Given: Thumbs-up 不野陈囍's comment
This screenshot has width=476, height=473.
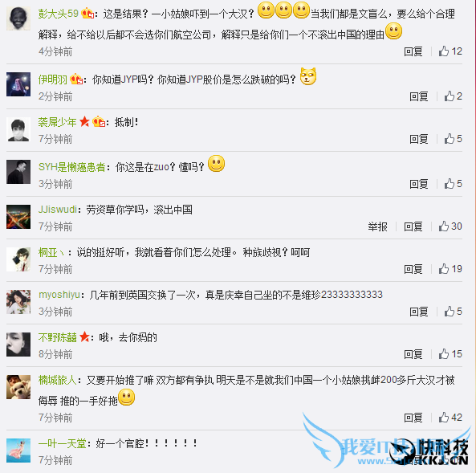Looking at the screenshot, I should [x=450, y=354].
